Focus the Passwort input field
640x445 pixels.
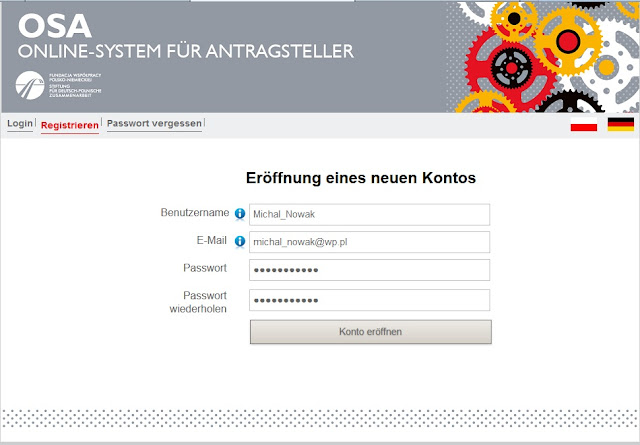point(369,270)
